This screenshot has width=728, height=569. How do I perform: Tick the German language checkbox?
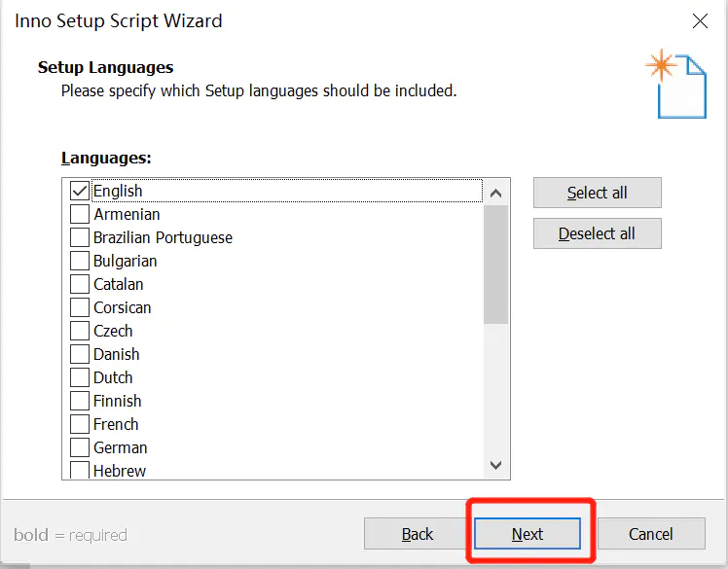click(80, 447)
